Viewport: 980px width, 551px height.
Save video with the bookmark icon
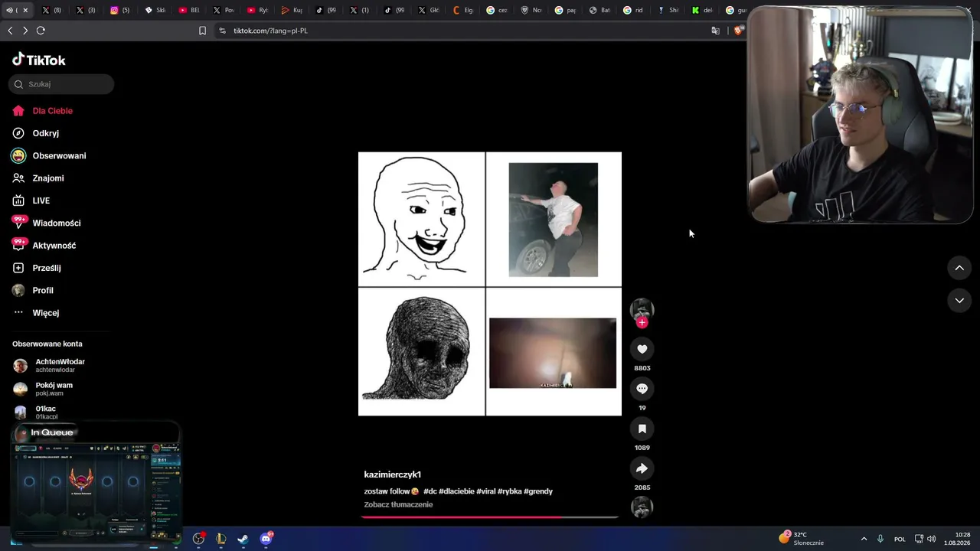pyautogui.click(x=642, y=429)
